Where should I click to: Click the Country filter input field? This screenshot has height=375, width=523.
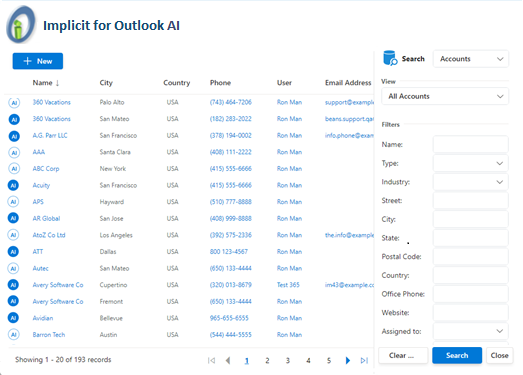pyautogui.click(x=471, y=276)
